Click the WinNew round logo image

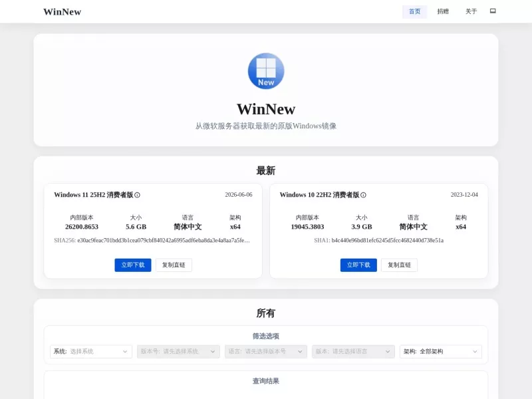(x=266, y=71)
